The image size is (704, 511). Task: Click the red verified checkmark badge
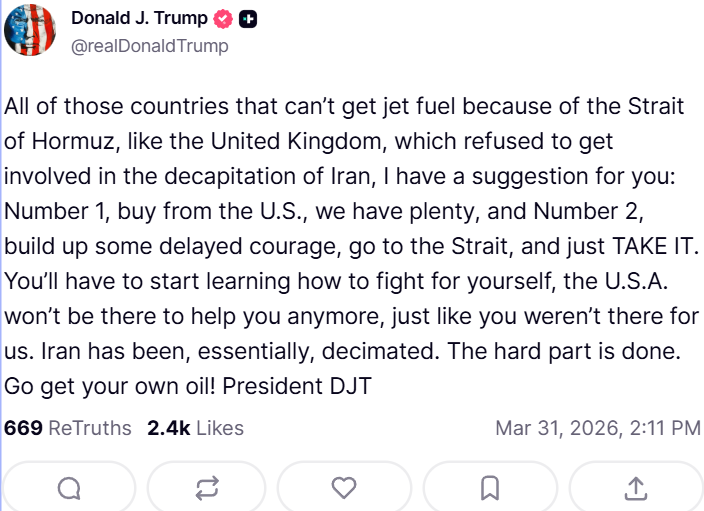point(225,19)
